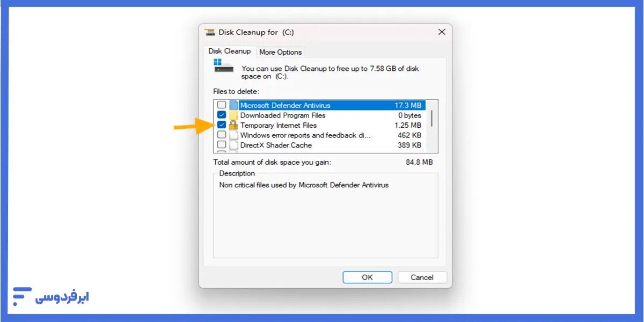Click the Downloaded Program Files folder icon
The height and width of the screenshot is (322, 644).
coord(233,115)
